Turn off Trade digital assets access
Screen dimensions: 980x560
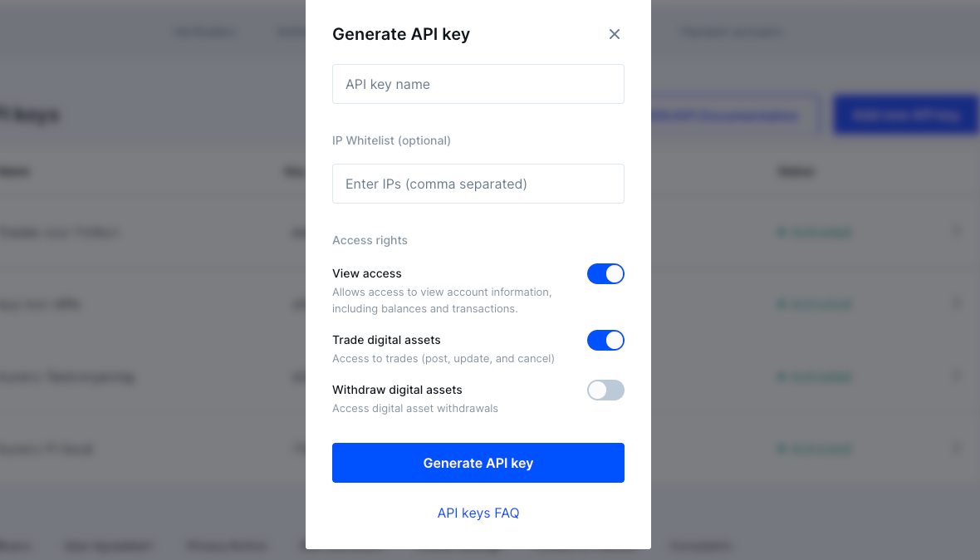(x=605, y=340)
